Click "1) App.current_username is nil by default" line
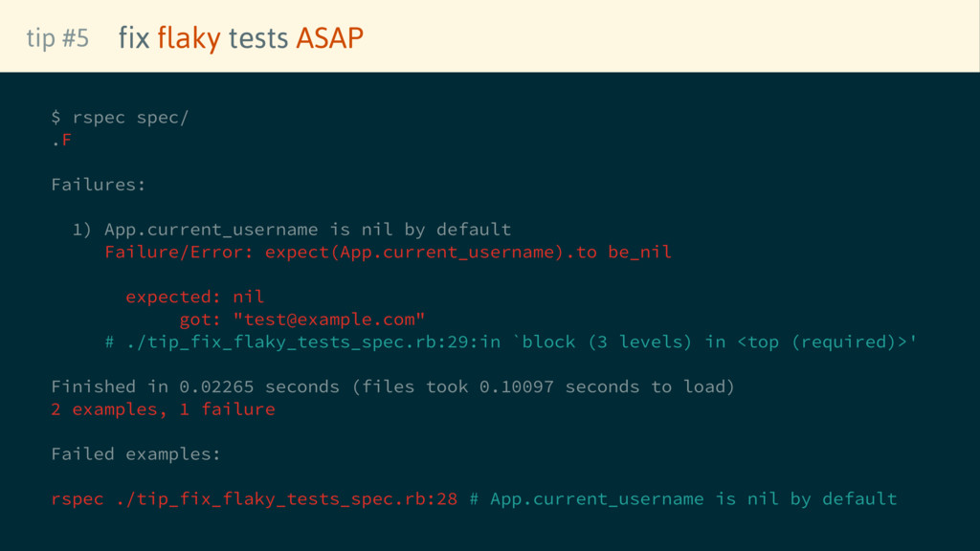The width and height of the screenshot is (980, 551). click(x=292, y=230)
